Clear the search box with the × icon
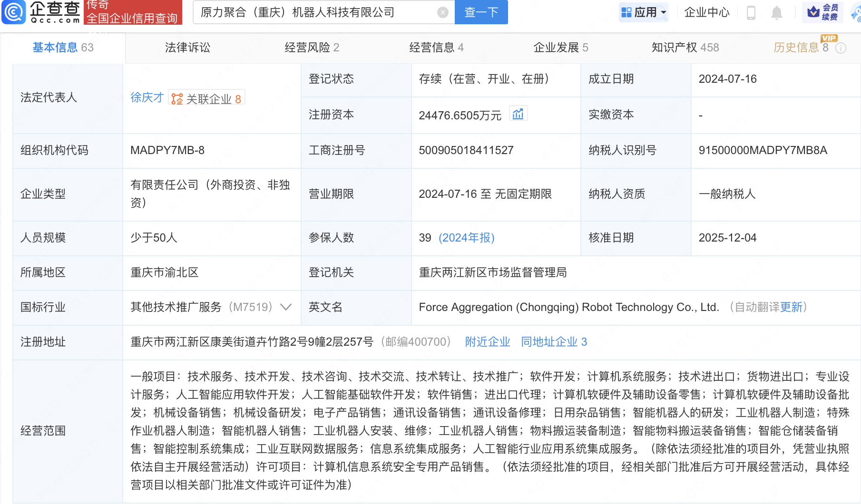861x504 pixels. pos(443,12)
